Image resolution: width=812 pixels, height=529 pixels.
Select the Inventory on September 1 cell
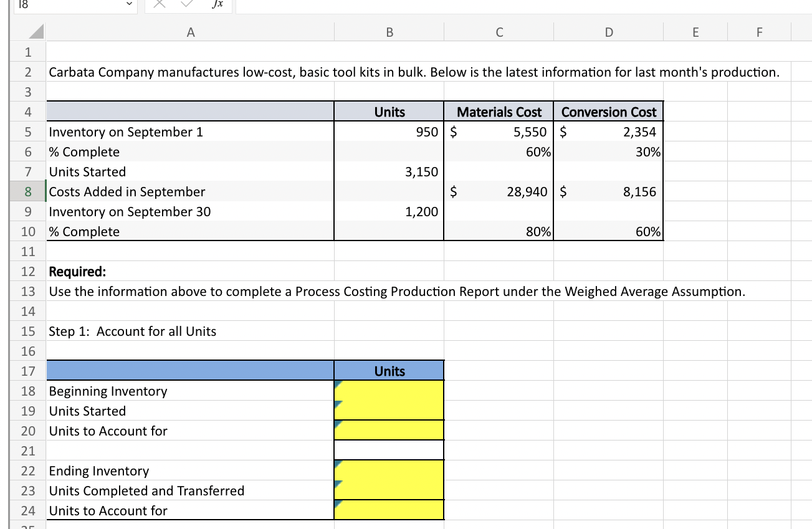[x=189, y=131]
